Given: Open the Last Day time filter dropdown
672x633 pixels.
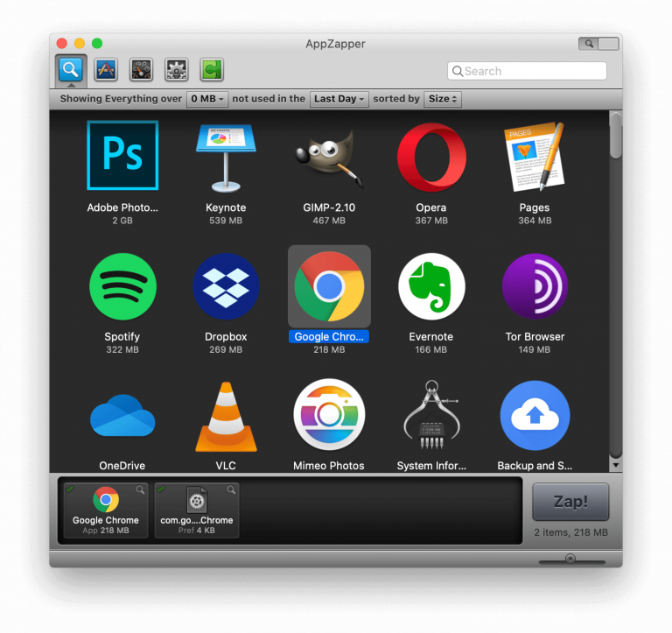Looking at the screenshot, I should coord(339,99).
